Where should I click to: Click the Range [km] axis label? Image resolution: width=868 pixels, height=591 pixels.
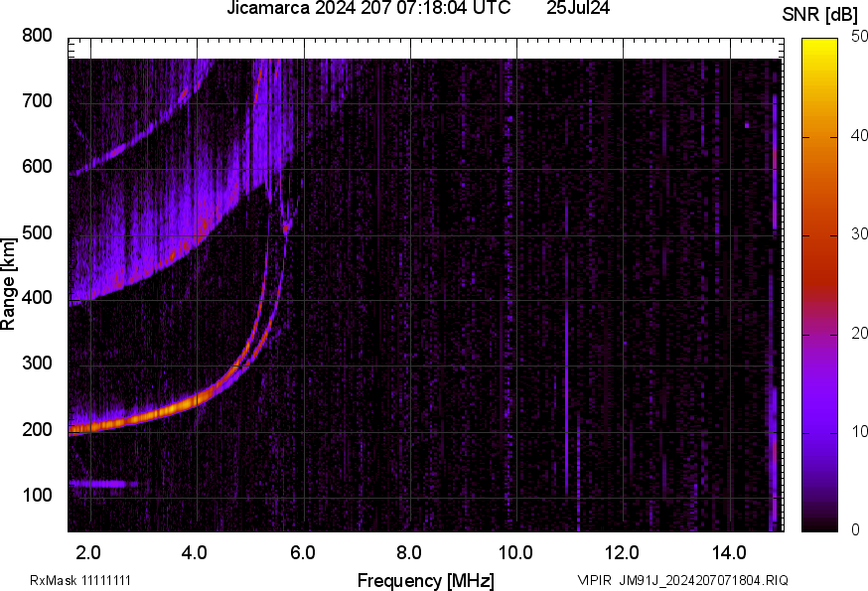[x=9, y=290]
